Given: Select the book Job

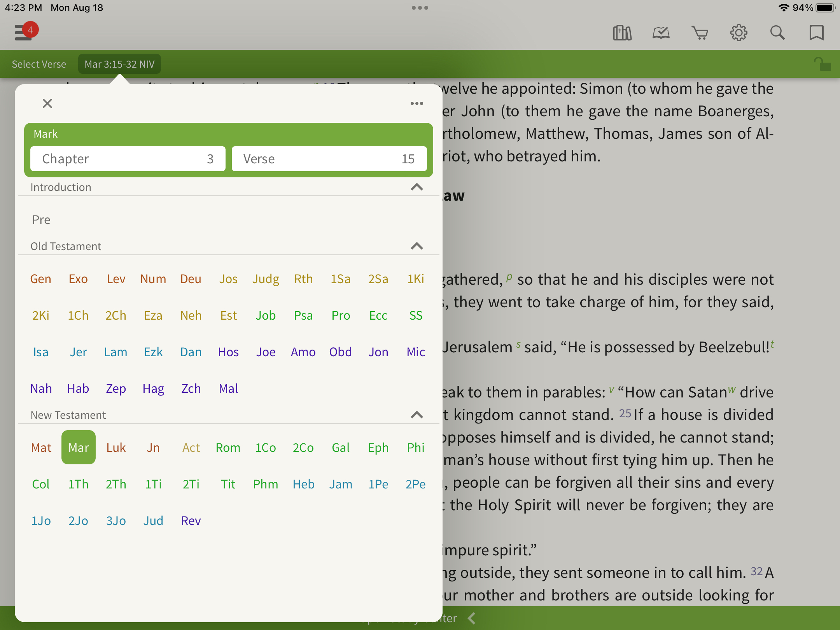Looking at the screenshot, I should coord(266,315).
